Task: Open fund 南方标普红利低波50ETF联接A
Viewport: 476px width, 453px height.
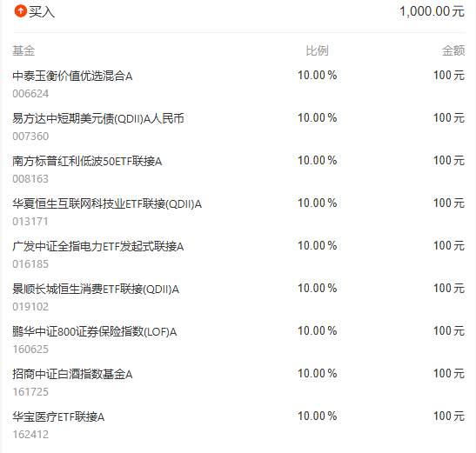Action: click(x=87, y=161)
